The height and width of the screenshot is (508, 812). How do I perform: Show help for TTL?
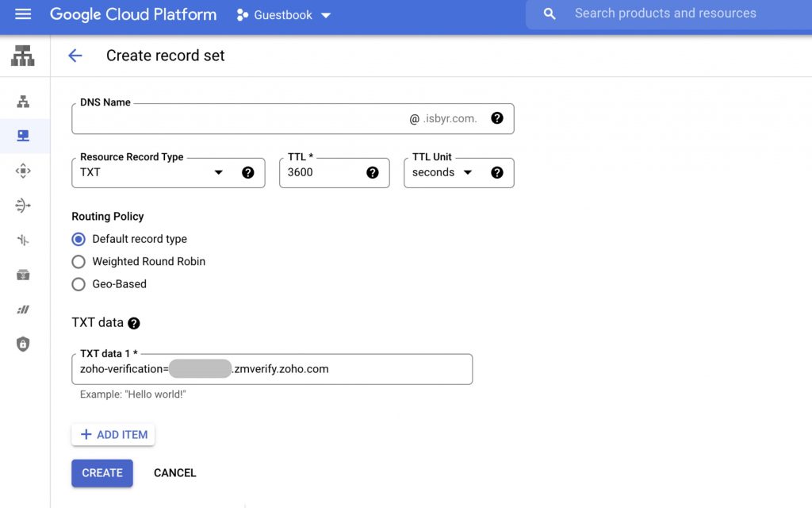point(373,172)
